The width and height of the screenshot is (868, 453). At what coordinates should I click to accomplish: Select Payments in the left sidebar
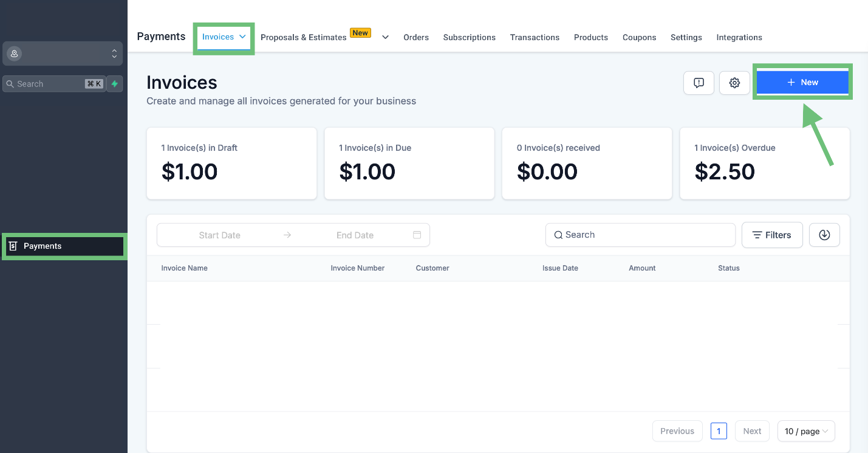point(64,246)
